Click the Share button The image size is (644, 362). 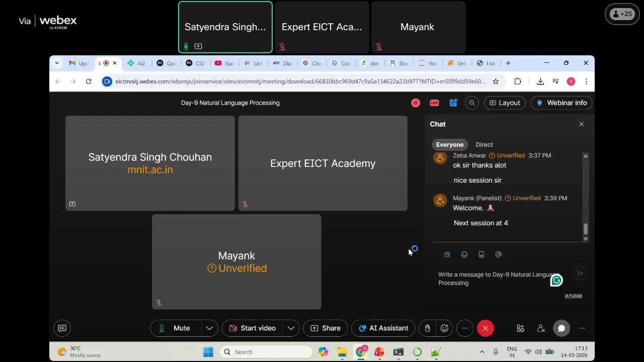(x=326, y=328)
